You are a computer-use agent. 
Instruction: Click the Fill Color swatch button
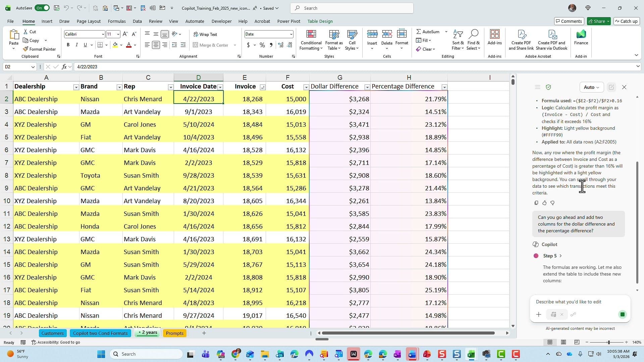tap(115, 45)
